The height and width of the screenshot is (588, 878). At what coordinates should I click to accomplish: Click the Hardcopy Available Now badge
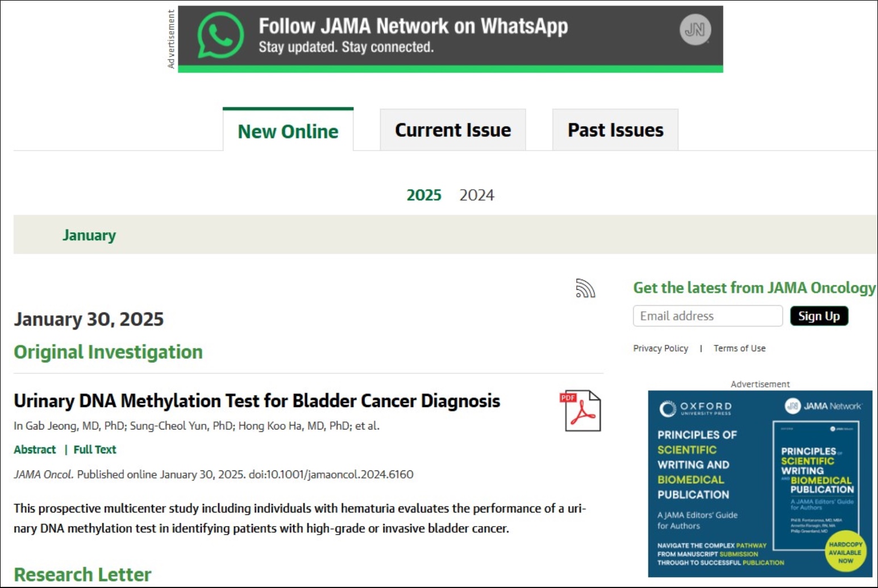point(846,552)
